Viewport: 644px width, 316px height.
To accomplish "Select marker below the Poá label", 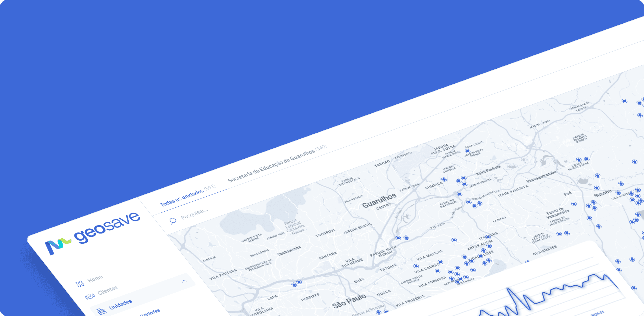I will (574, 204).
